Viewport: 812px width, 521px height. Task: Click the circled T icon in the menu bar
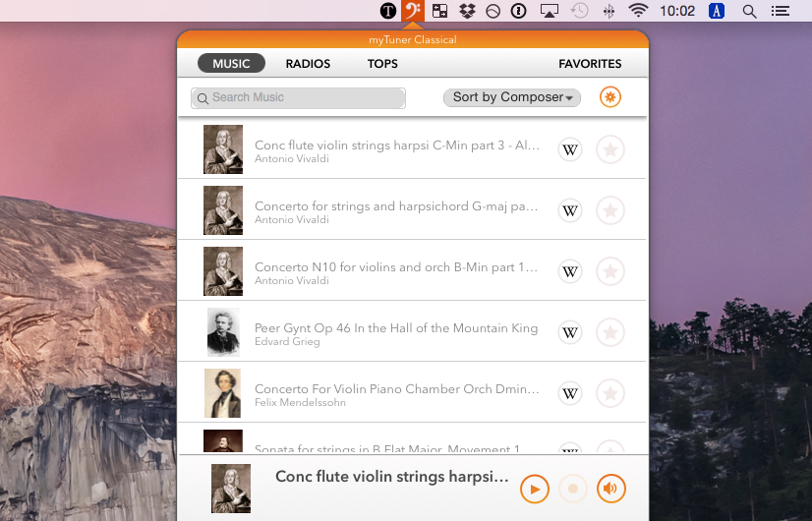click(388, 11)
